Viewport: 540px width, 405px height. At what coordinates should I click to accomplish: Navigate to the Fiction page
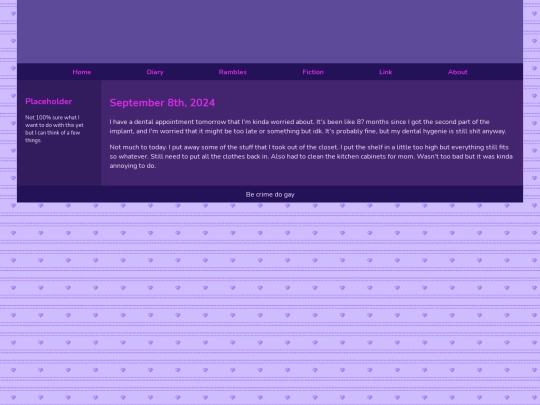click(313, 72)
